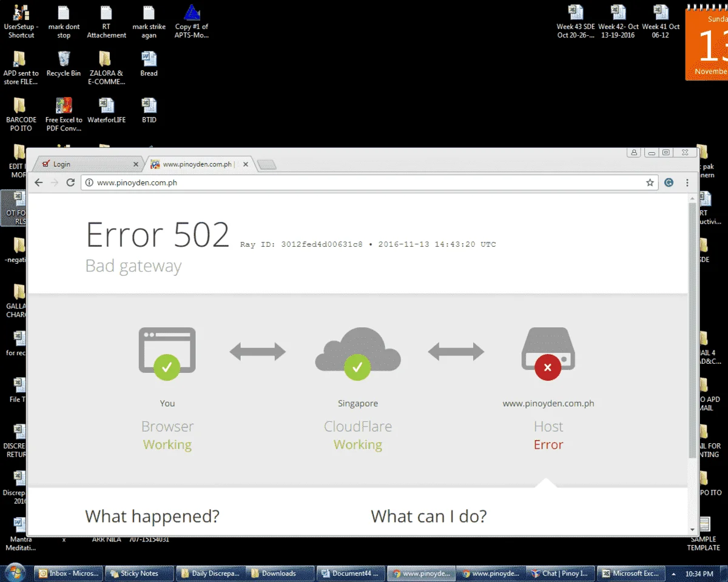Click the 'Error 502' heading
The image size is (728, 582).
[158, 235]
